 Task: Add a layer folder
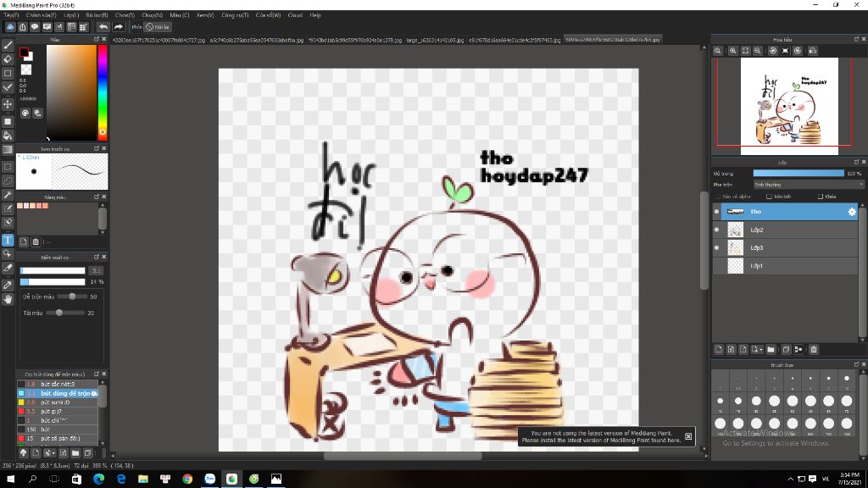coord(771,349)
